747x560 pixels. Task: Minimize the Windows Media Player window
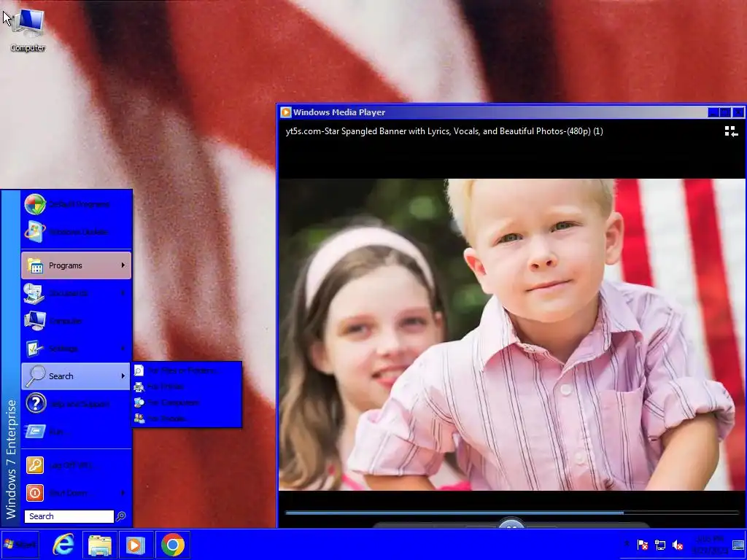point(713,112)
